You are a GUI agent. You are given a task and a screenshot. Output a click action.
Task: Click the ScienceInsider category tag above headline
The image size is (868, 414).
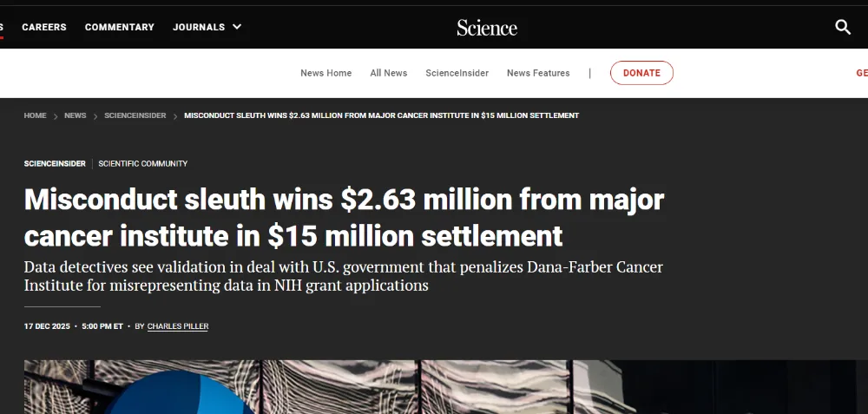55,163
